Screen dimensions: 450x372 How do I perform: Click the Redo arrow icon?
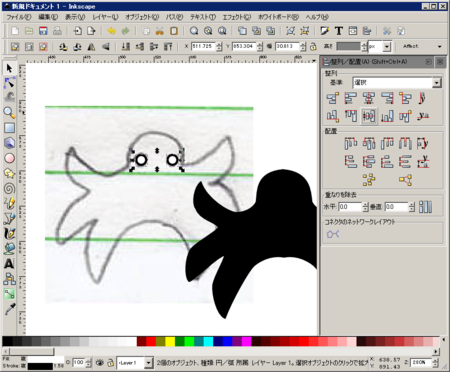(126, 31)
